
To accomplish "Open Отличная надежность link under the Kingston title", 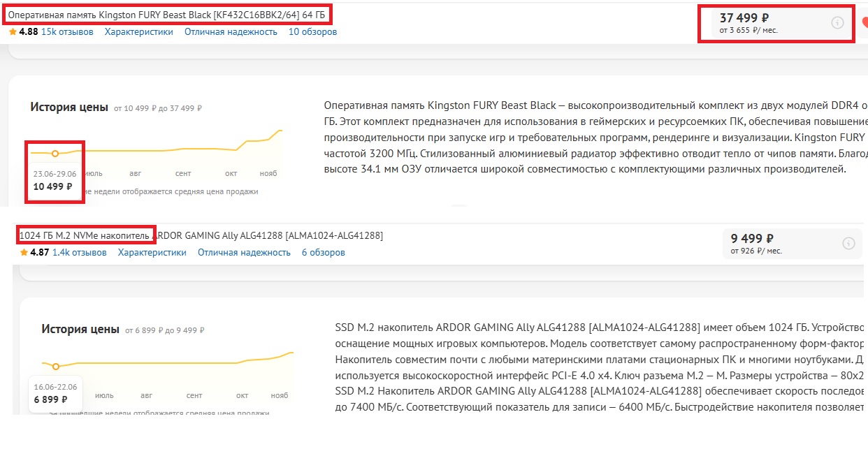I will (x=231, y=31).
